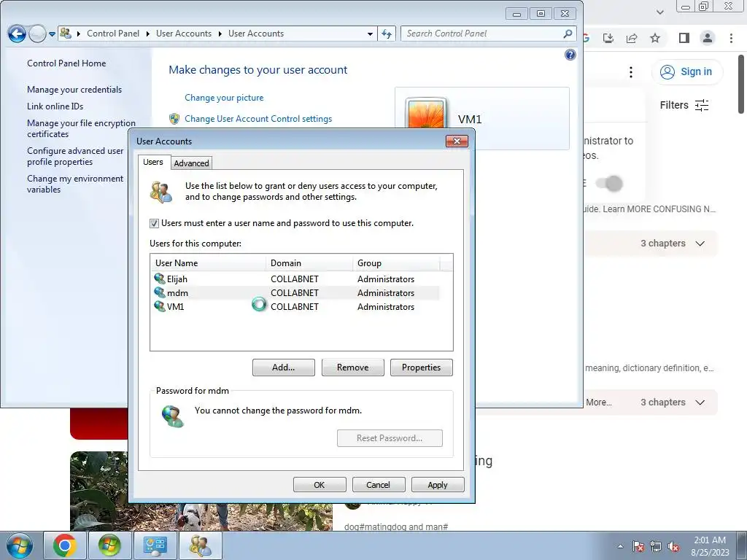Image resolution: width=747 pixels, height=560 pixels.
Task: Open Manage your credentials
Action: click(x=74, y=90)
